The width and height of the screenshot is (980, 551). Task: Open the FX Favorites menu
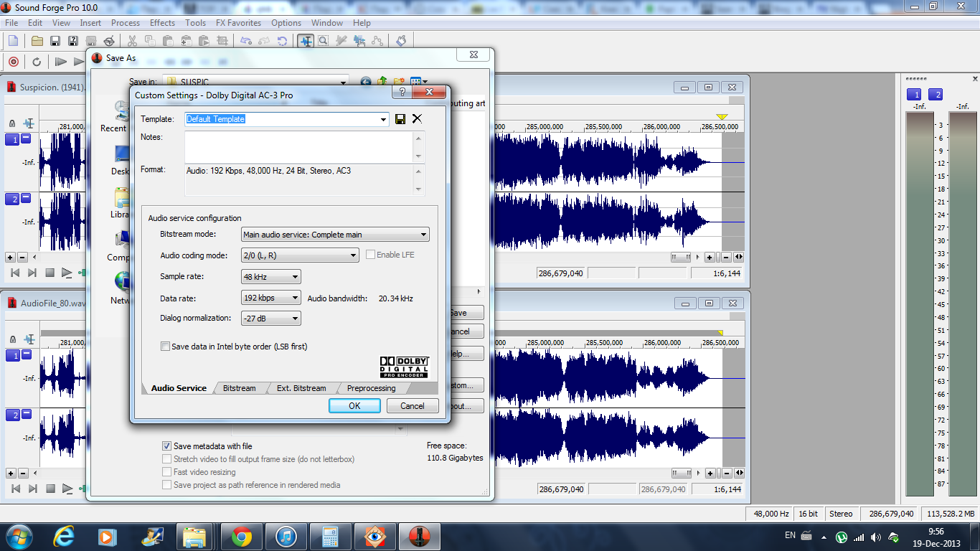pos(238,23)
